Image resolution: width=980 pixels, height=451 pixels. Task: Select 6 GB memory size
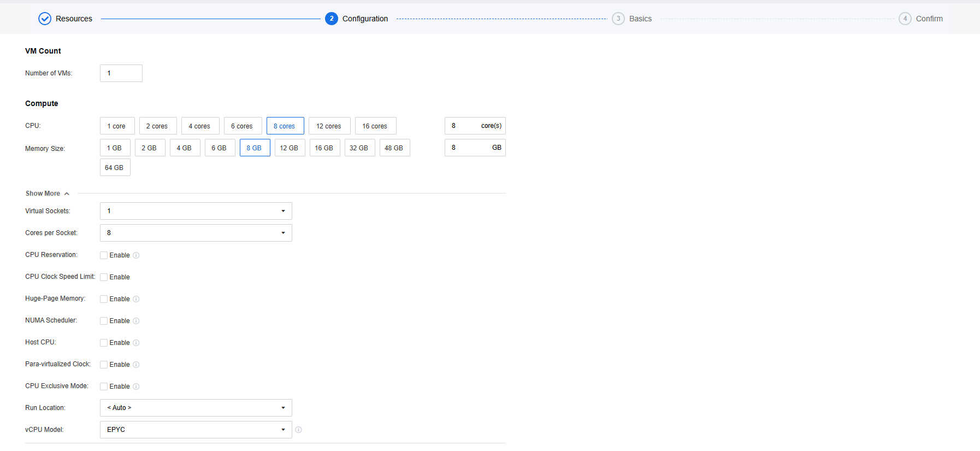[220, 148]
